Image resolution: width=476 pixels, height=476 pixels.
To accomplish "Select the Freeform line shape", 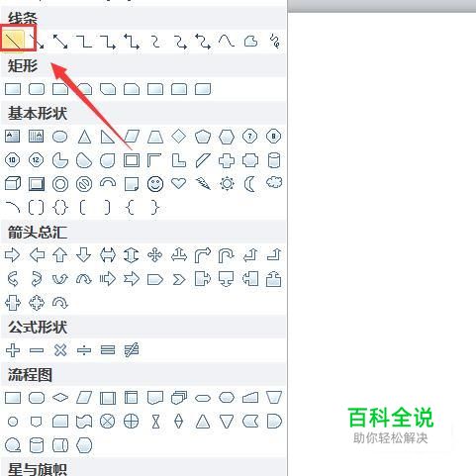I will pos(250,42).
